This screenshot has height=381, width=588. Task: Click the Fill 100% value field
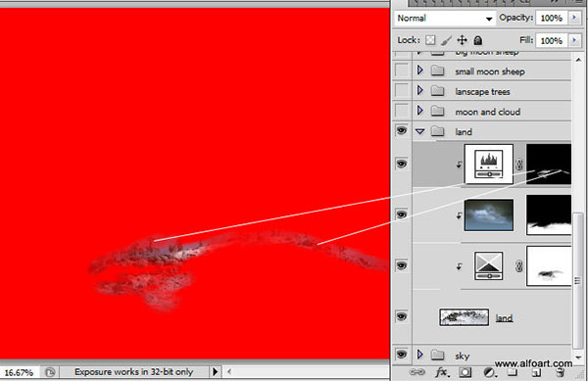(552, 40)
